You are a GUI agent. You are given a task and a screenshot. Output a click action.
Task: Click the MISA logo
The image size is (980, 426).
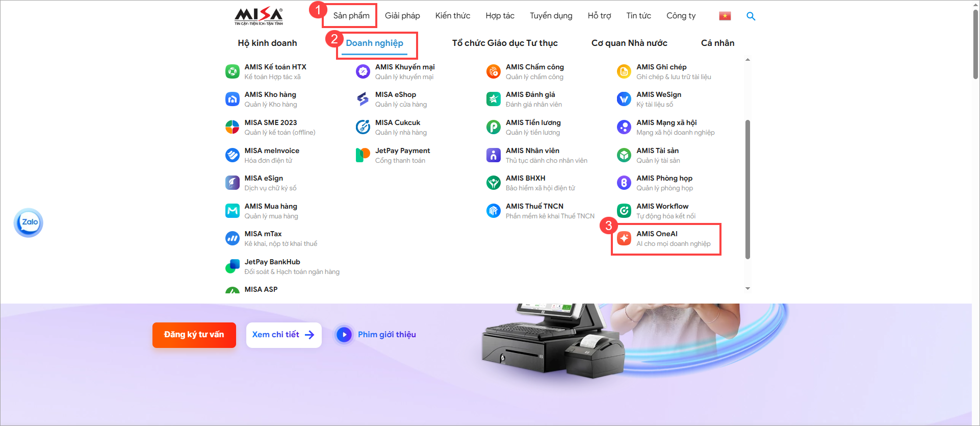[259, 16]
